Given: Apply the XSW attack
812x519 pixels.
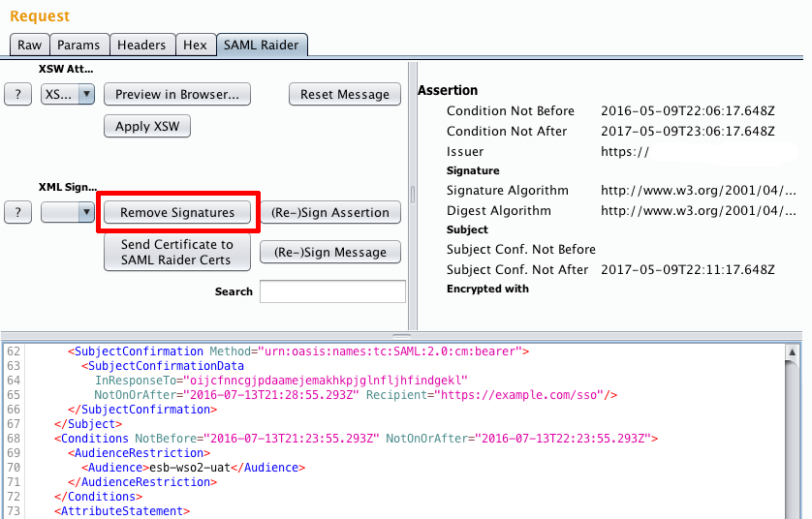Looking at the screenshot, I should coord(147,126).
